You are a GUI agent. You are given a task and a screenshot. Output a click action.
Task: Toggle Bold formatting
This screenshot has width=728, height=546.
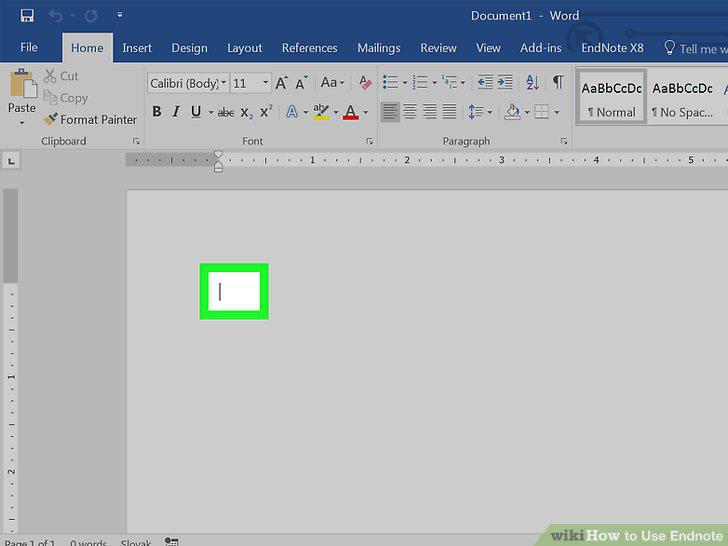click(157, 112)
